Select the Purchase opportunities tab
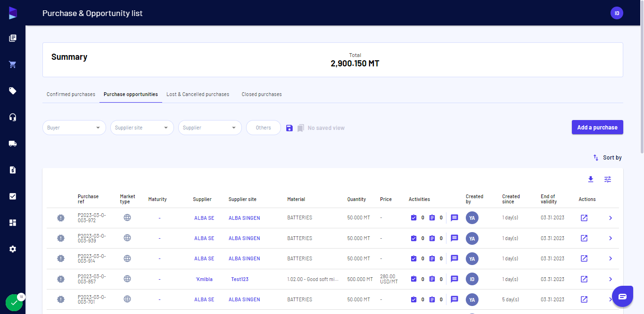644x314 pixels. coord(131,94)
